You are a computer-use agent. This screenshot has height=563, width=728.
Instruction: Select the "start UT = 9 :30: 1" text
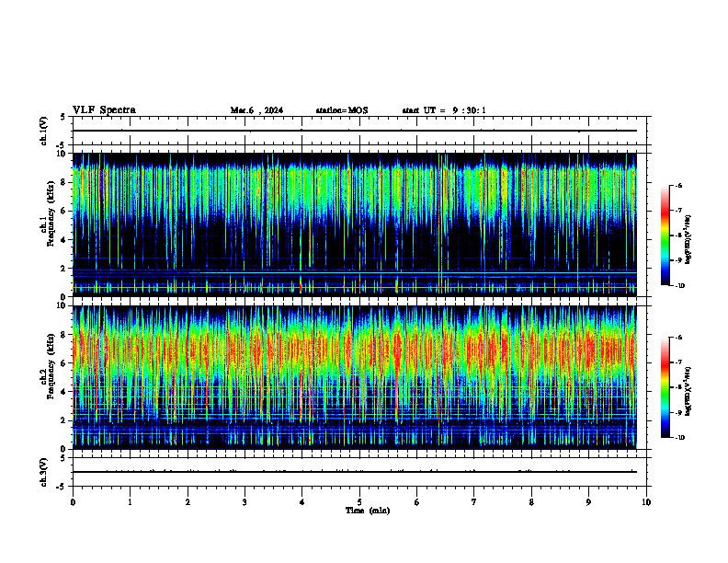click(444, 110)
